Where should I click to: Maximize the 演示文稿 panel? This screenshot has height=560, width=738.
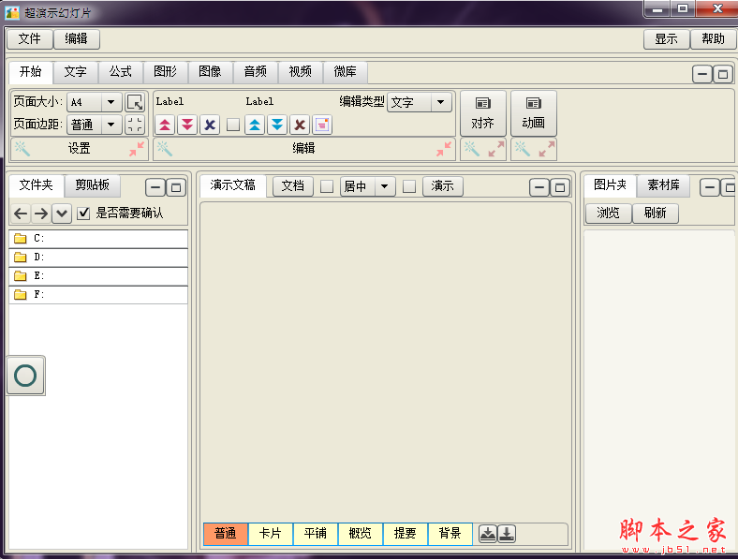[560, 188]
